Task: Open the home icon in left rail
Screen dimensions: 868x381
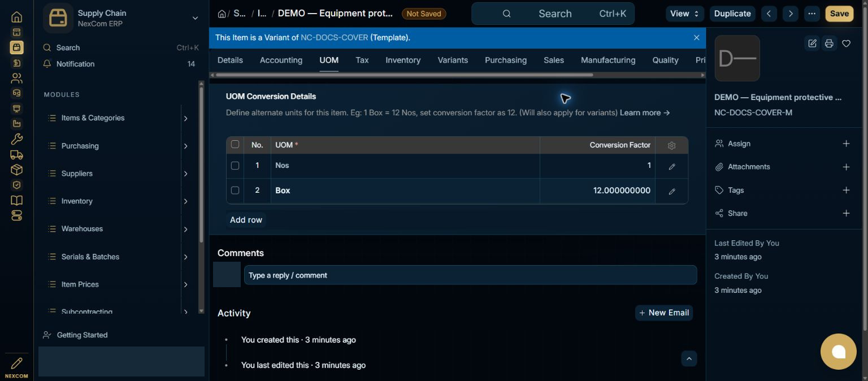Action: pyautogui.click(x=16, y=17)
